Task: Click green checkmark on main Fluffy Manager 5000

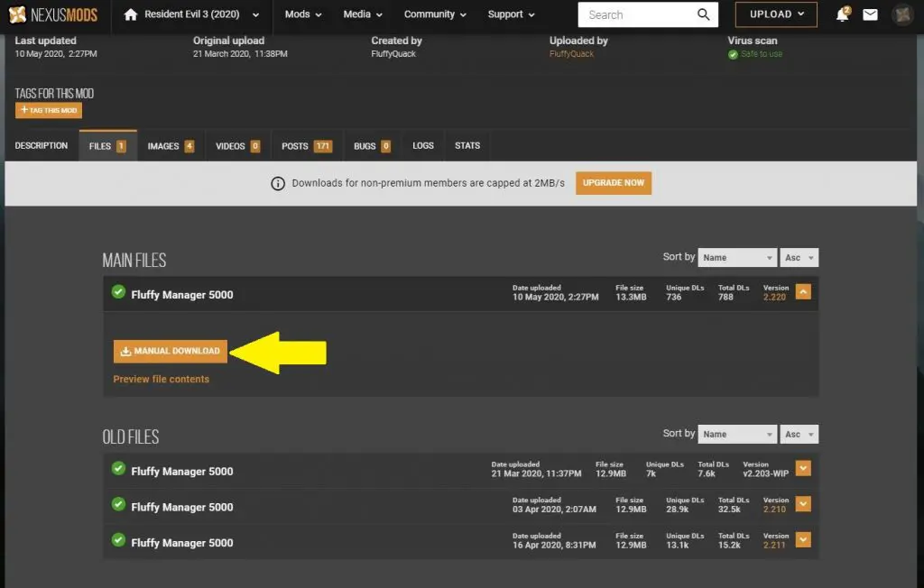Action: click(x=118, y=293)
